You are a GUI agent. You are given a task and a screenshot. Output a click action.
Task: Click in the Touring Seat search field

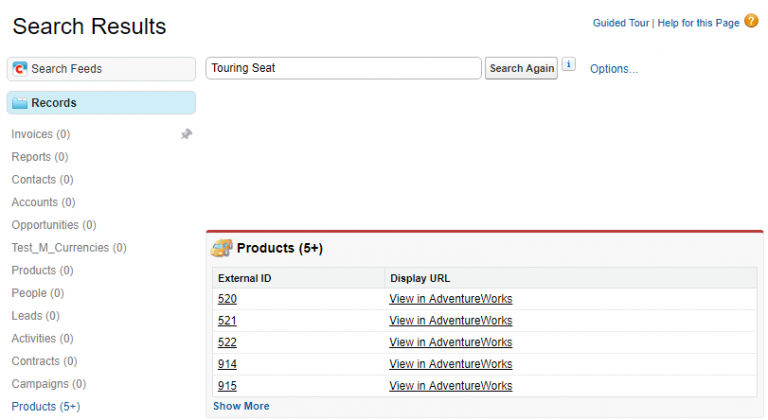point(343,68)
